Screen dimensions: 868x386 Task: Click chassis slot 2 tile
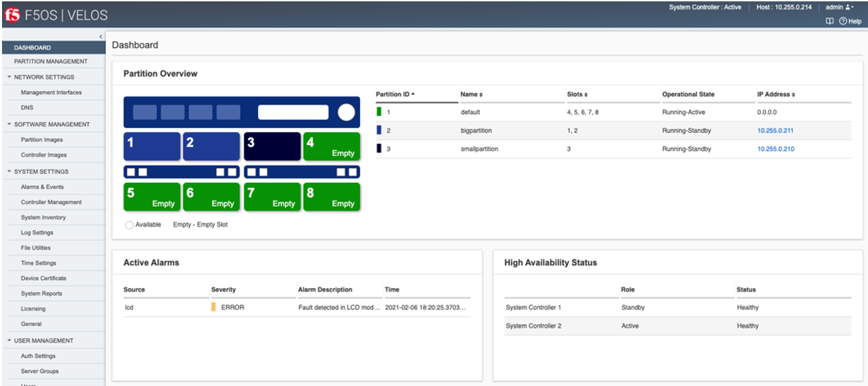pos(211,146)
